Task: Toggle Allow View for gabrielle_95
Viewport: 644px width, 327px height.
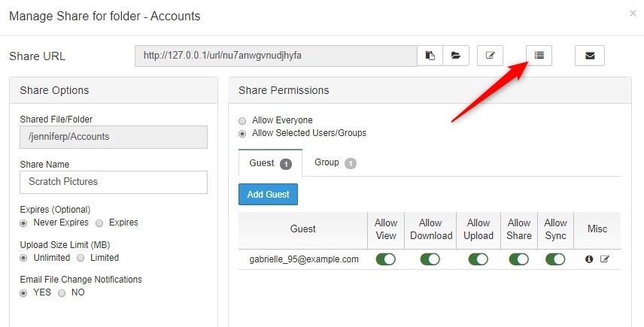Action: click(386, 259)
